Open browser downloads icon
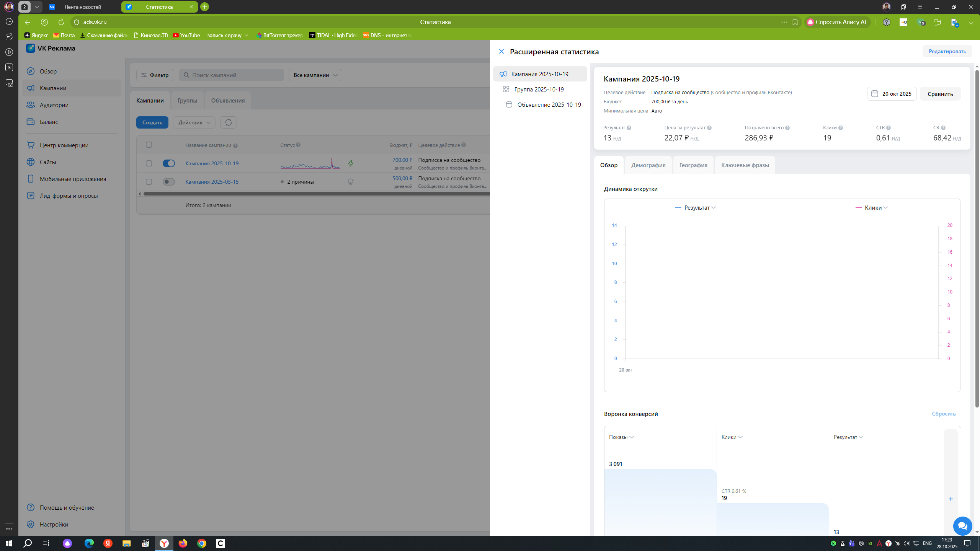The height and width of the screenshot is (551, 980). (x=971, y=22)
